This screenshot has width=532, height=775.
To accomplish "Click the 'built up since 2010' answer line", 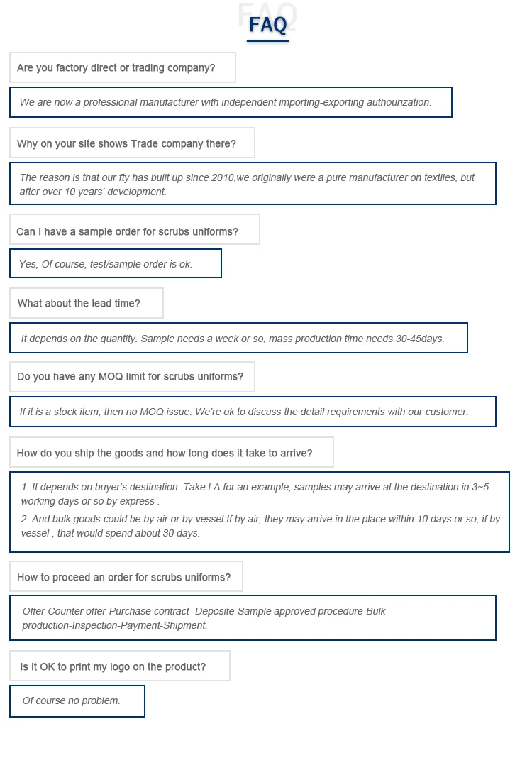I will [x=247, y=177].
